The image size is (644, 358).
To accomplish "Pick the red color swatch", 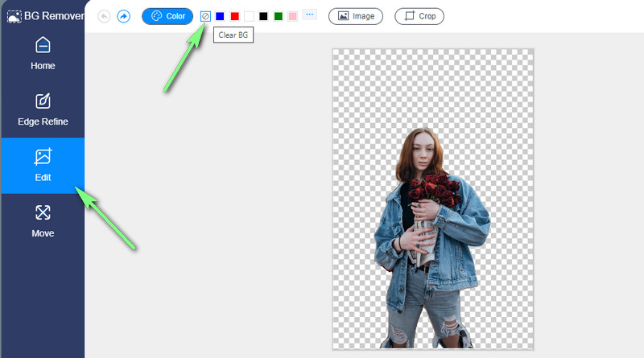I will click(234, 16).
